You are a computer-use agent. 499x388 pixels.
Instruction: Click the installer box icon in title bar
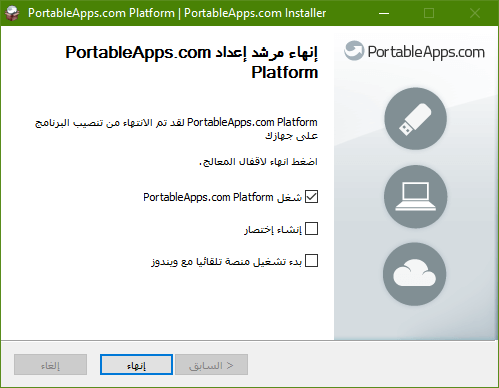pyautogui.click(x=13, y=13)
